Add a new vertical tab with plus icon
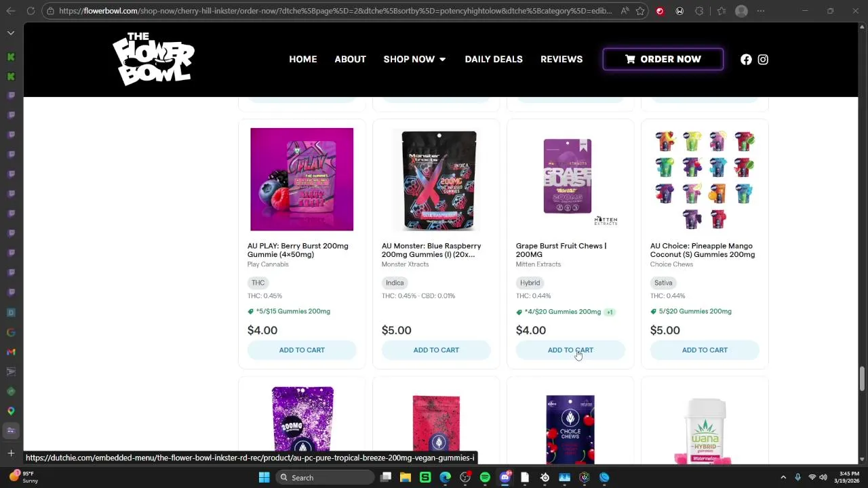 (11, 453)
